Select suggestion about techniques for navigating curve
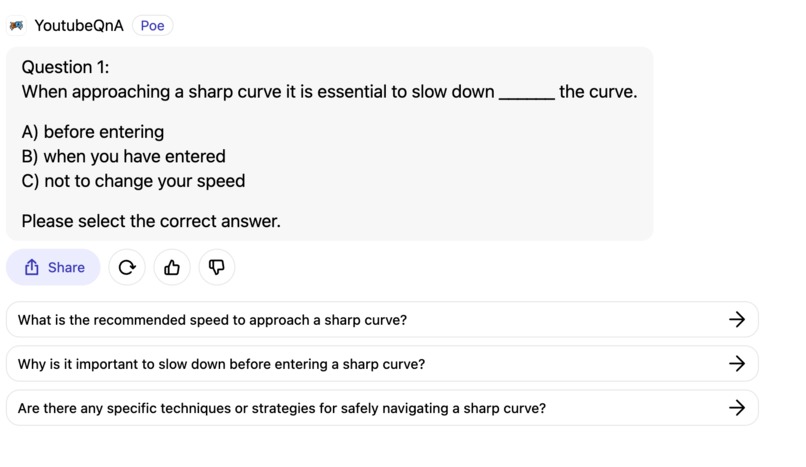The height and width of the screenshot is (467, 806). pos(281,408)
